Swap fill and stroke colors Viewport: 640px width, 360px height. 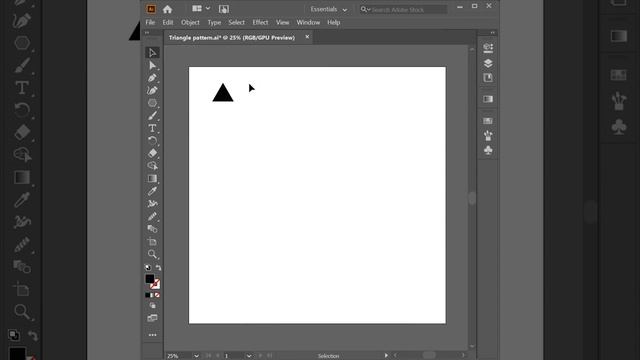point(158,268)
